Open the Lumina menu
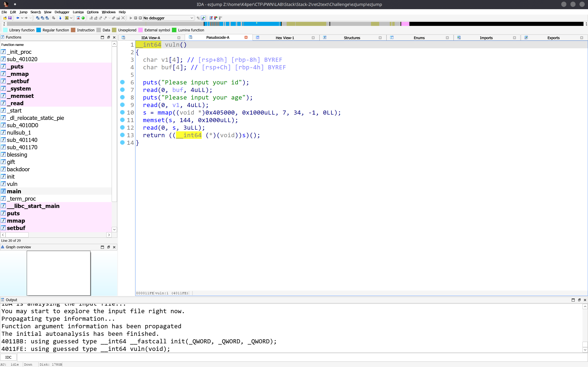The width and height of the screenshot is (588, 367). tap(78, 12)
